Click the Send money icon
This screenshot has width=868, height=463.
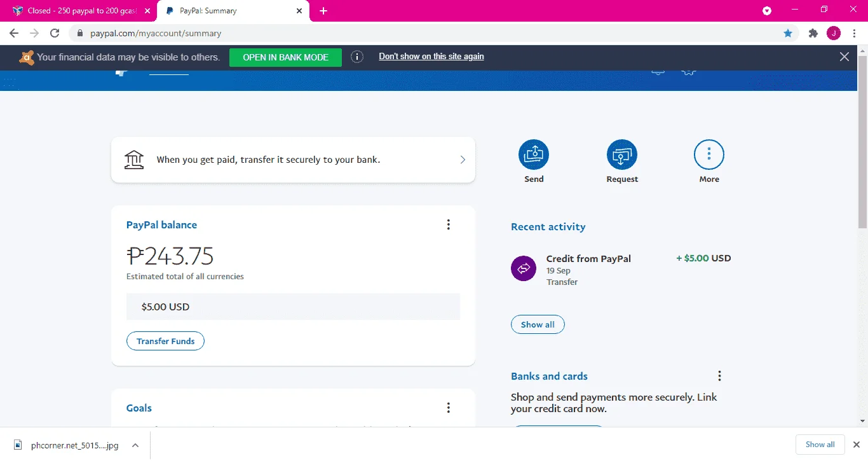(534, 155)
